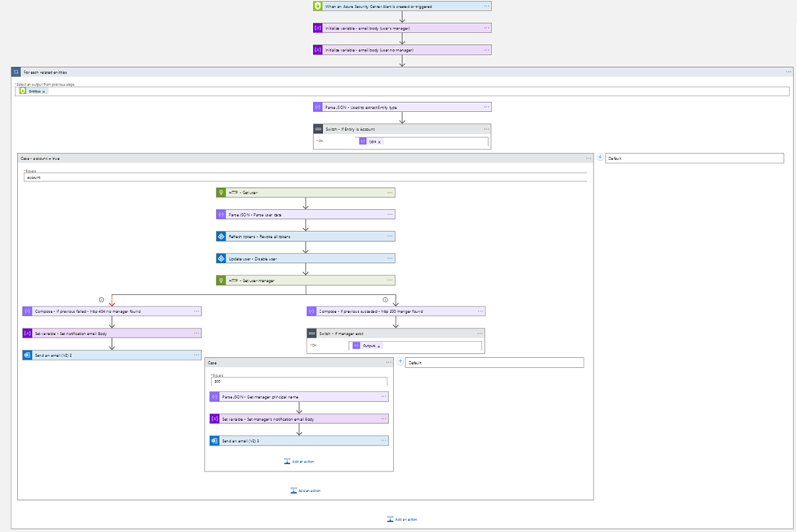Click HTTP - Get user manager icon

tap(221, 280)
